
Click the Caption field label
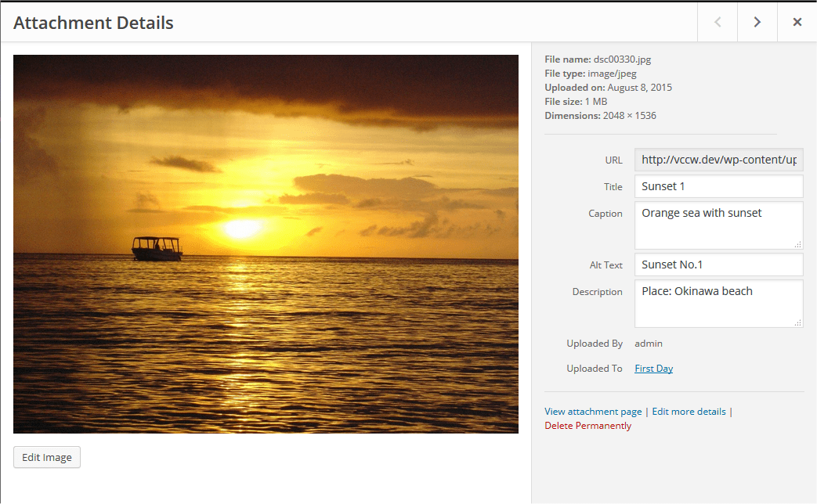pyautogui.click(x=605, y=214)
